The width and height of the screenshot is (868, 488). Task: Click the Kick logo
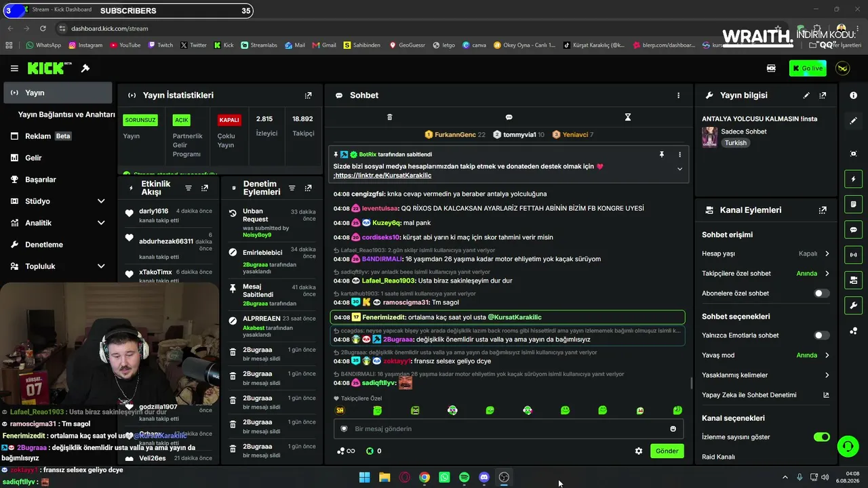click(x=50, y=68)
